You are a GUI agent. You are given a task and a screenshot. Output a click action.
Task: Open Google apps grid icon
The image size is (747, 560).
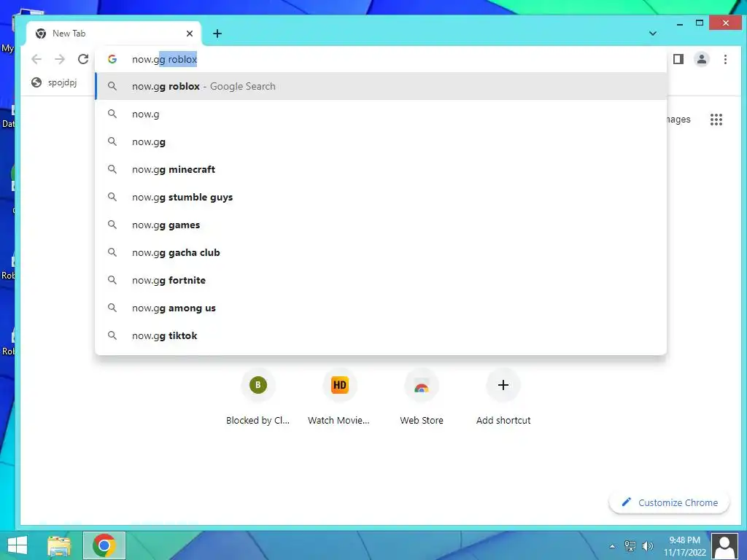pyautogui.click(x=716, y=120)
